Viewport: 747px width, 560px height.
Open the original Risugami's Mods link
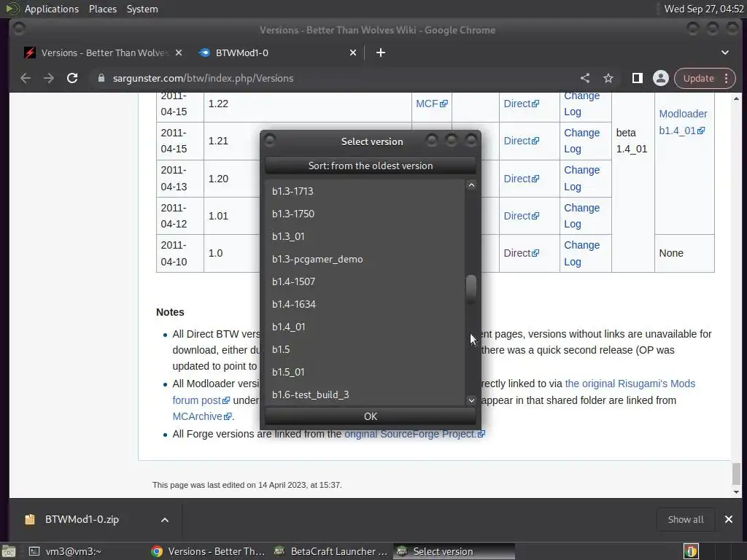pyautogui.click(x=630, y=384)
